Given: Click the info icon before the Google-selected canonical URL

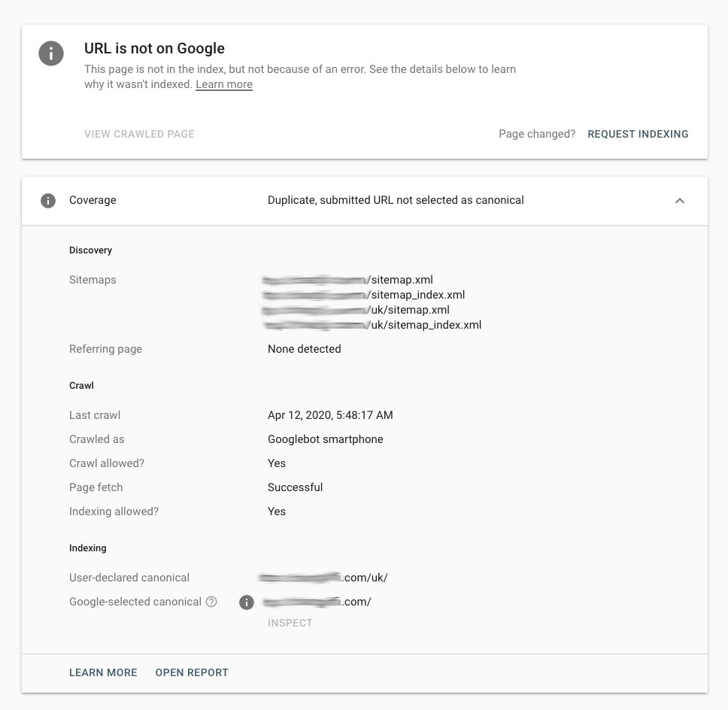Looking at the screenshot, I should [x=246, y=602].
